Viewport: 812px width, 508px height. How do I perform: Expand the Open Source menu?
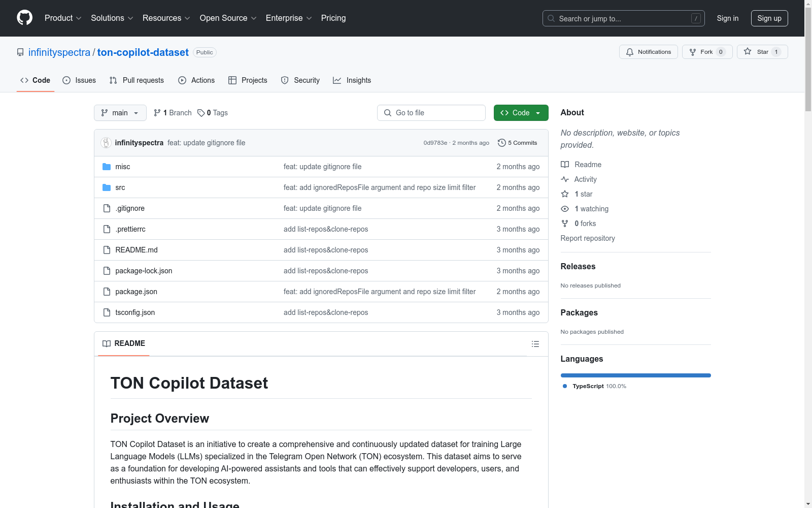point(228,18)
